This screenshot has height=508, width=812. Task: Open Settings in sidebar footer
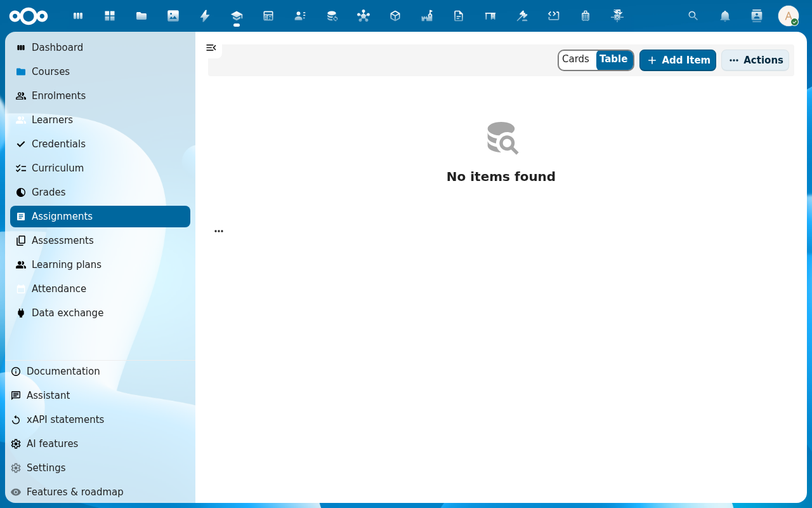pos(100,468)
